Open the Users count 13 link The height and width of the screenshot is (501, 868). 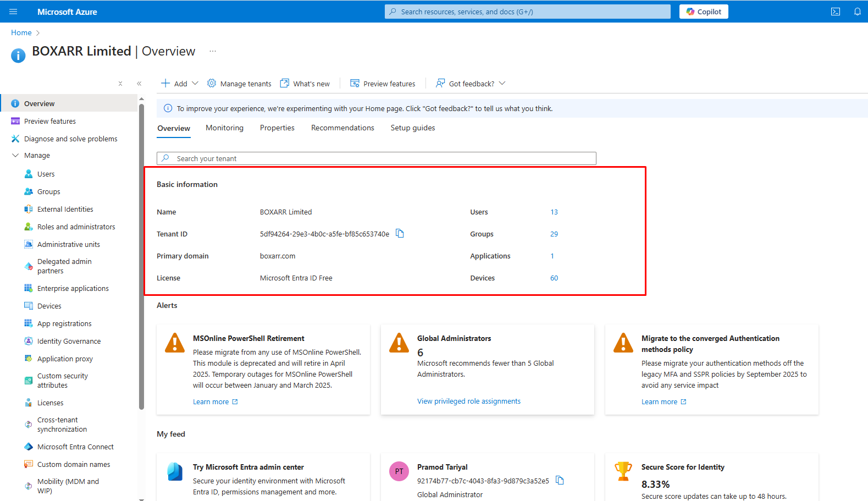point(554,212)
